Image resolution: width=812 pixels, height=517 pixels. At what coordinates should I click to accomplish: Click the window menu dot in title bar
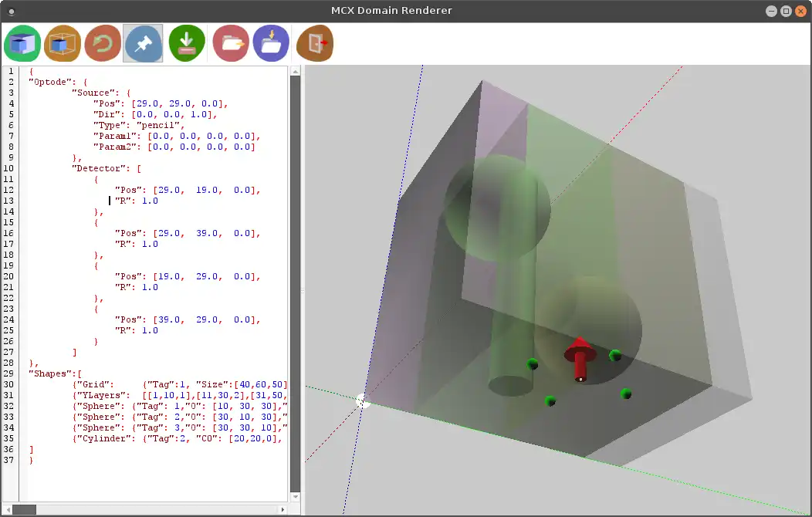click(x=12, y=11)
